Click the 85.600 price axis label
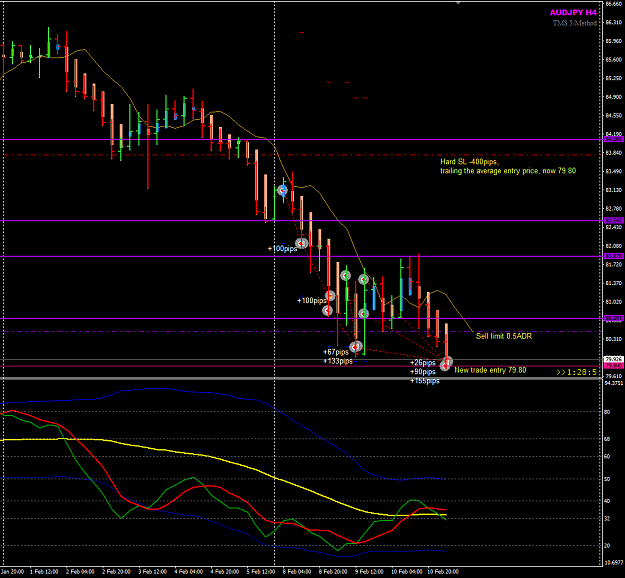This screenshot has width=625, height=578. [x=613, y=60]
